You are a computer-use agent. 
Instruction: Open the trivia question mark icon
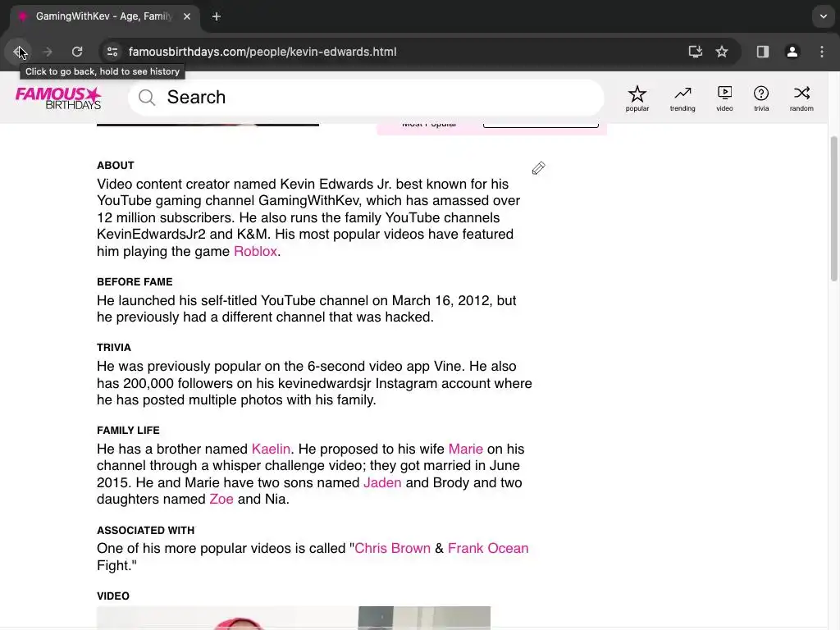click(x=761, y=98)
